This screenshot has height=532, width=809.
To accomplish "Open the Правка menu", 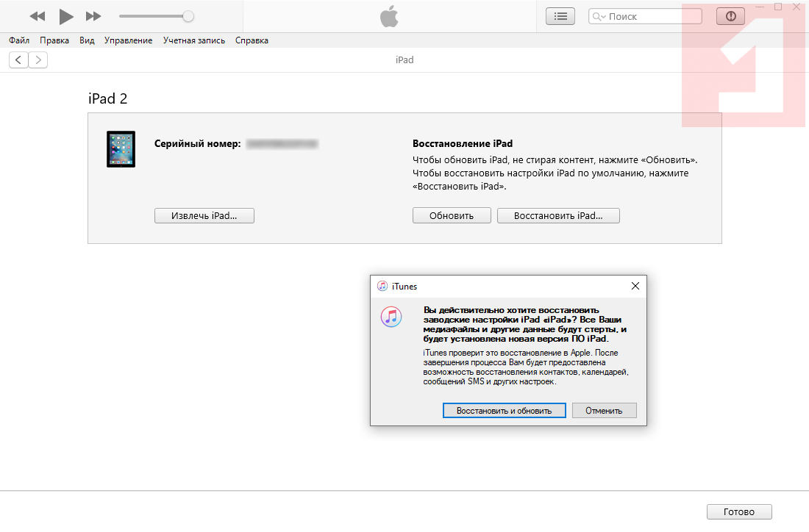I will 54,40.
